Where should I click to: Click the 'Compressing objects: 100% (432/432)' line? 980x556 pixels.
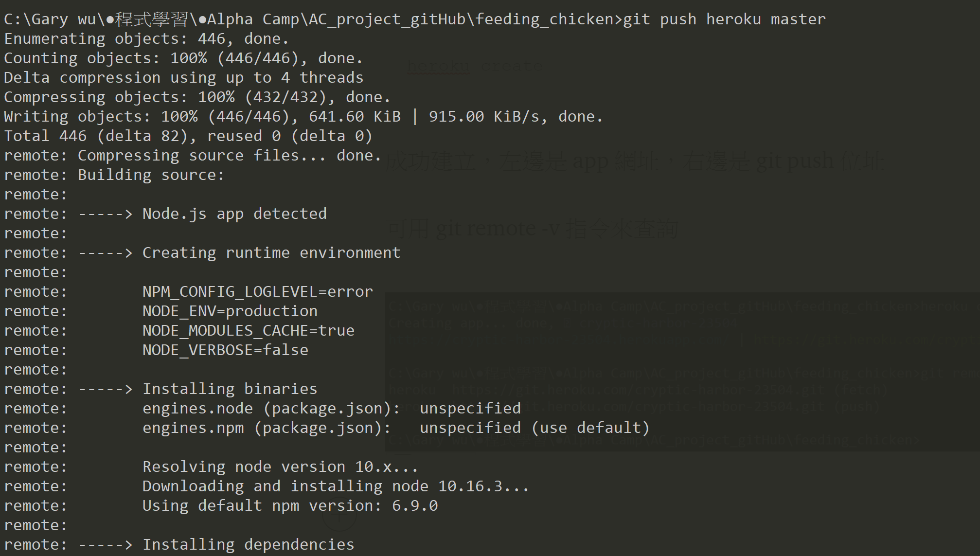[x=197, y=97]
